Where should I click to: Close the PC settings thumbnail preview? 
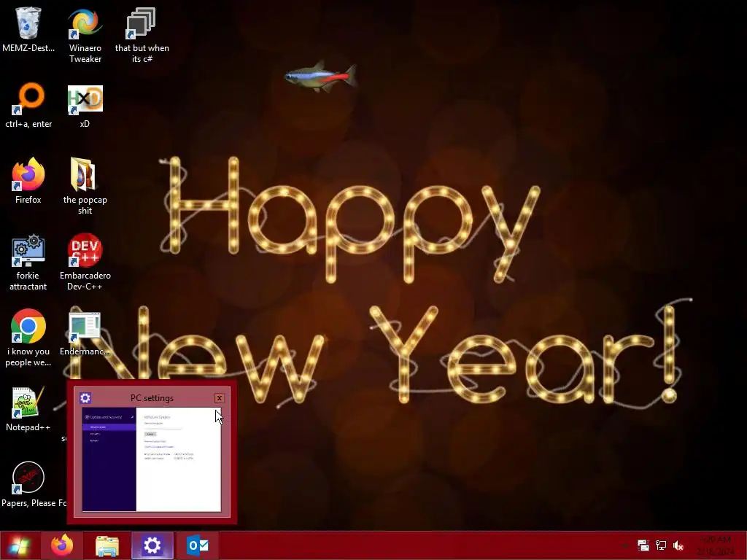[x=219, y=398]
